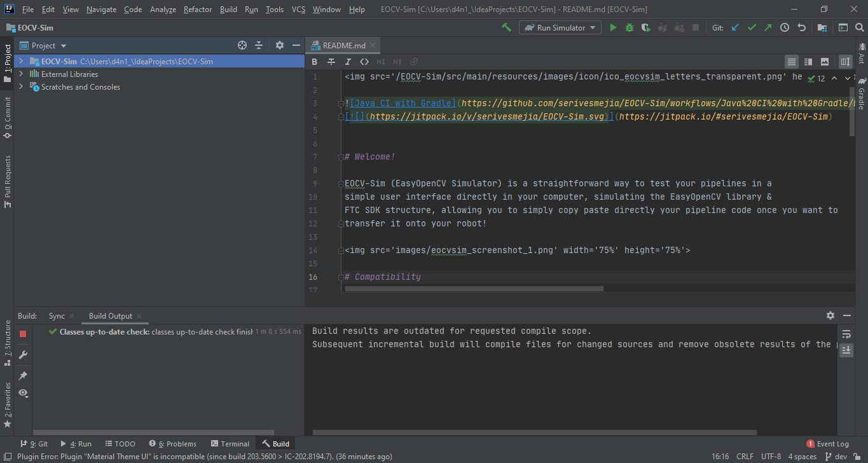Screen dimensions: 868x463
Task: Open the VCS menu
Action: pyautogui.click(x=299, y=10)
